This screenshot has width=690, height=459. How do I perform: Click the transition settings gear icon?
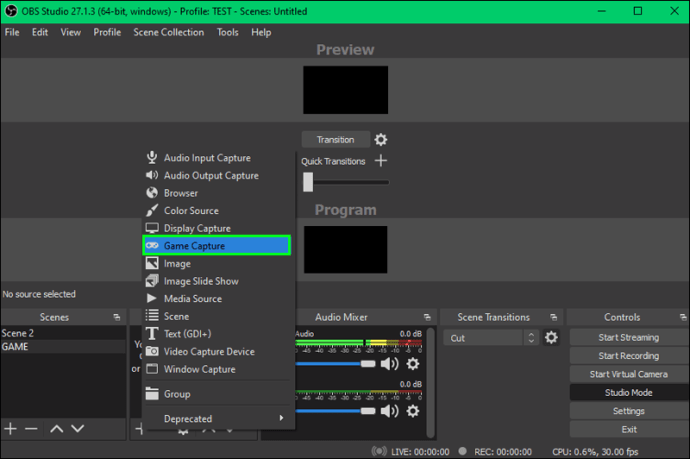(381, 140)
